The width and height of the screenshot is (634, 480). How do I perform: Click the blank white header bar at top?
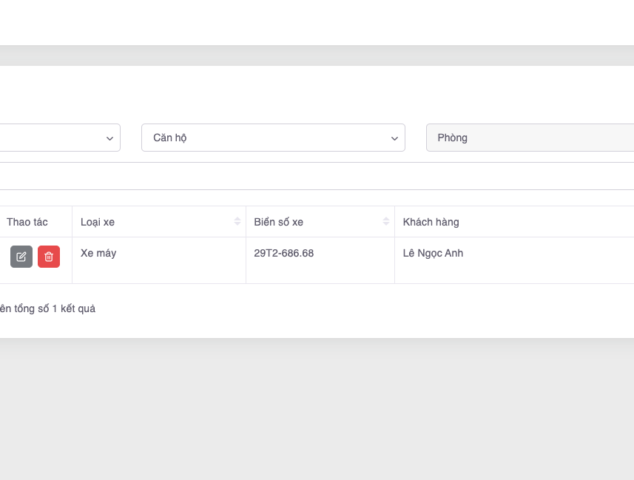point(316,22)
